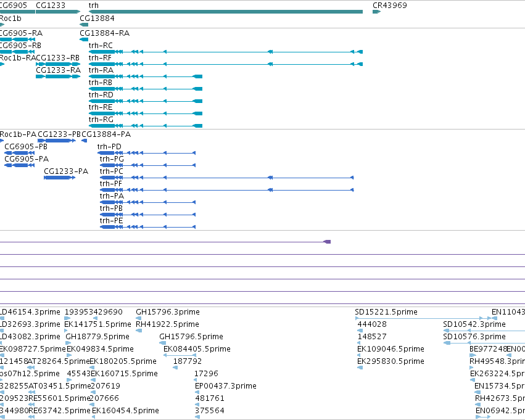Select EST EK109046.5prime

point(391,349)
